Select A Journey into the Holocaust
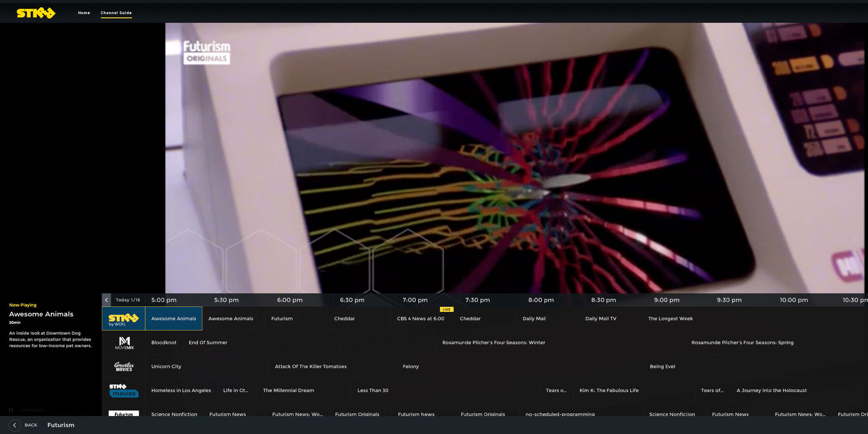Image resolution: width=868 pixels, height=434 pixels. (799, 391)
